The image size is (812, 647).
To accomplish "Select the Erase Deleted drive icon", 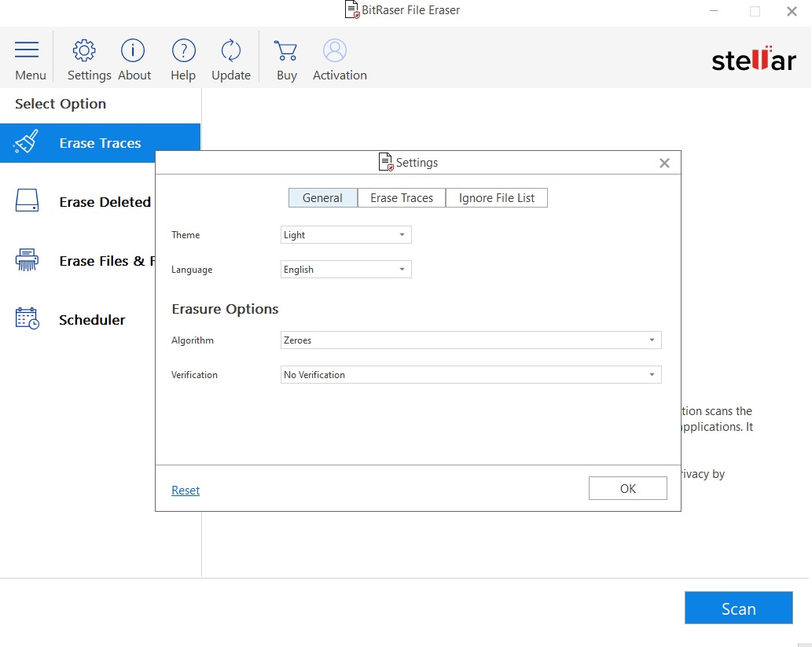I will [x=27, y=201].
